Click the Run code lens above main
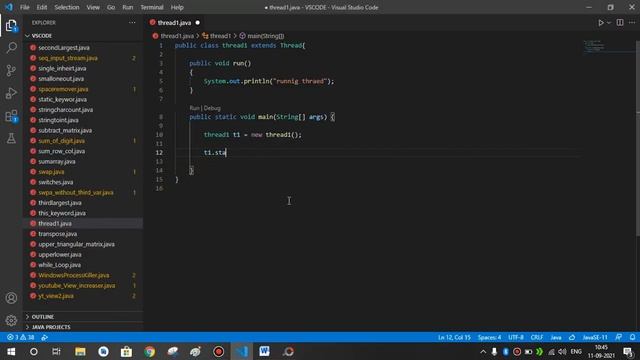Image resolution: width=640 pixels, height=360 pixels. click(x=194, y=108)
